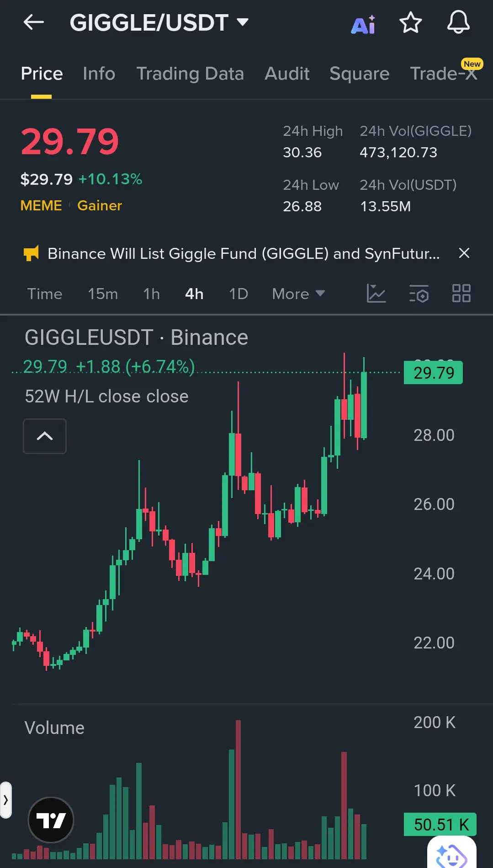The image size is (493, 868).
Task: Open the Binance Will List Giggle Fund announcement
Action: pyautogui.click(x=244, y=253)
